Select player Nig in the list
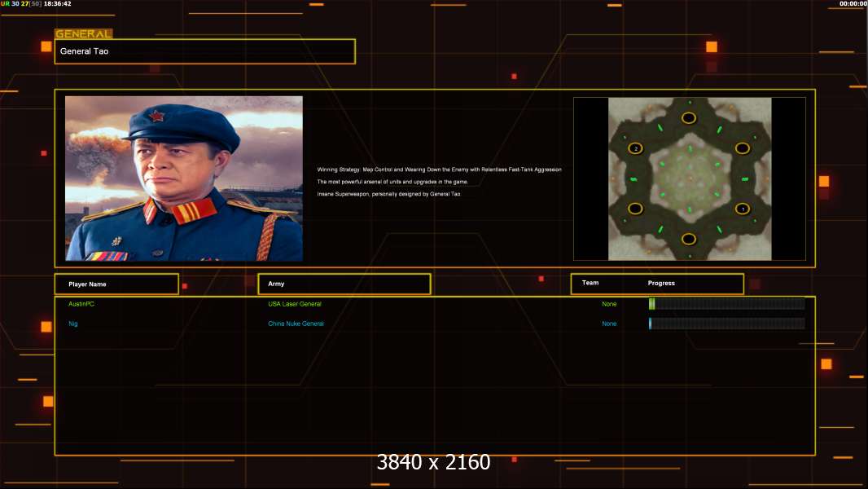The image size is (868, 489). coord(73,324)
